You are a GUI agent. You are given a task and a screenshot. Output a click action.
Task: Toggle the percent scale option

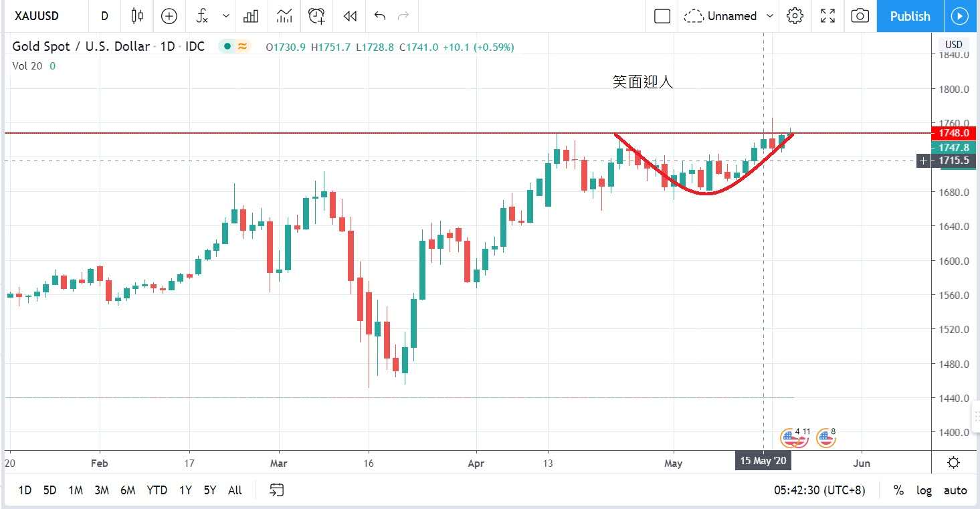pos(898,490)
